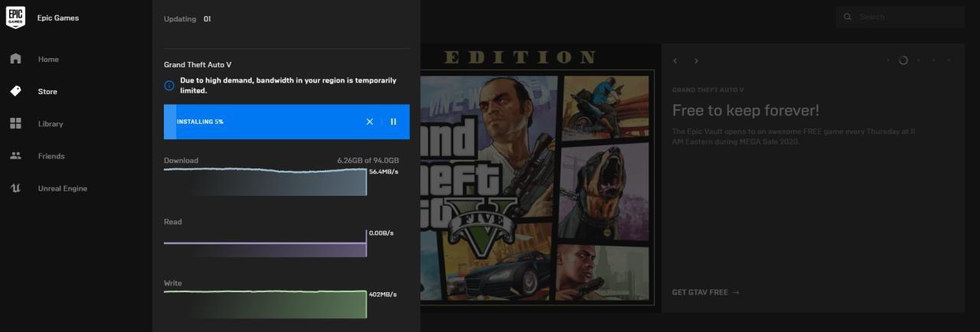Go to next store banner arrow
980x332 pixels.
696,60
